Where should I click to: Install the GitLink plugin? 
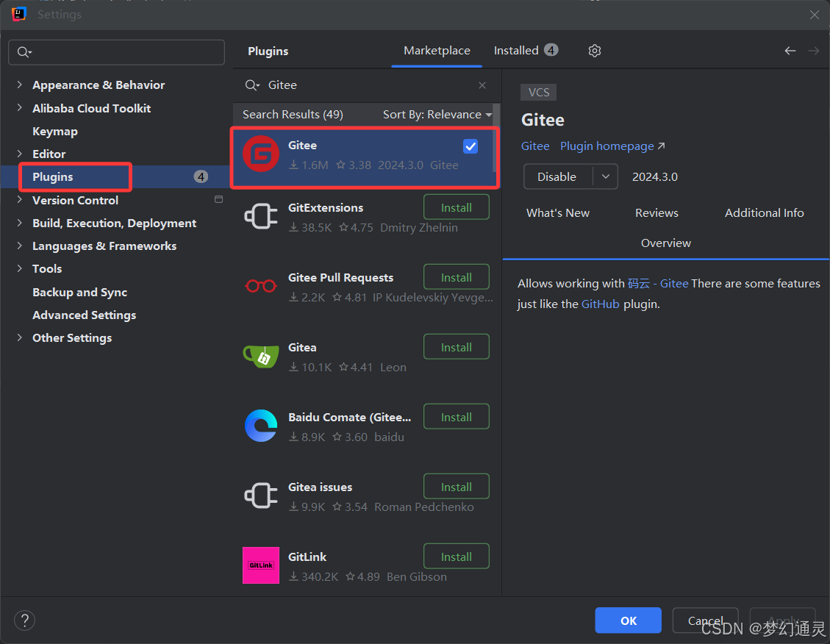[x=457, y=557]
